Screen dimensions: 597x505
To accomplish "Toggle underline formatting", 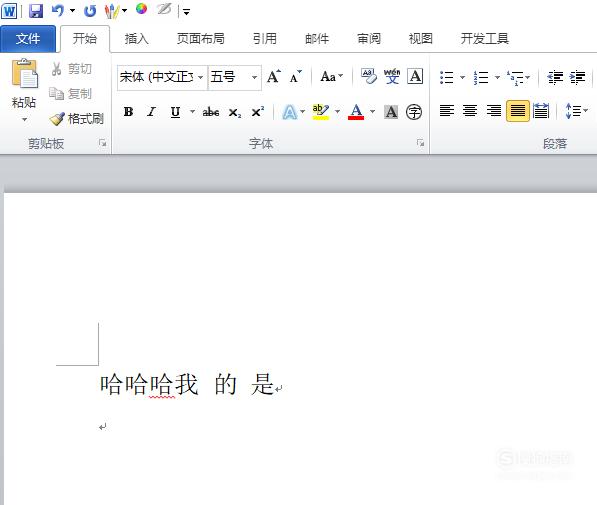I will click(x=175, y=112).
